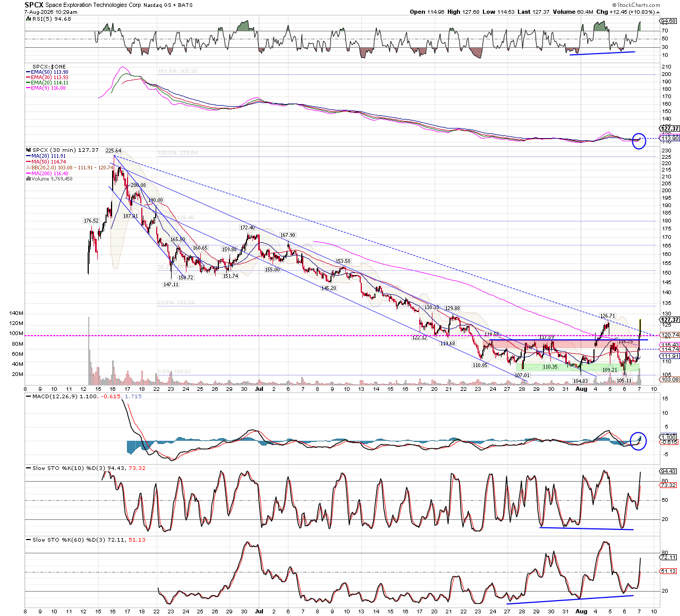Click the 'Open 114.96' header quote
This screenshot has height=616, width=680.
pos(427,12)
